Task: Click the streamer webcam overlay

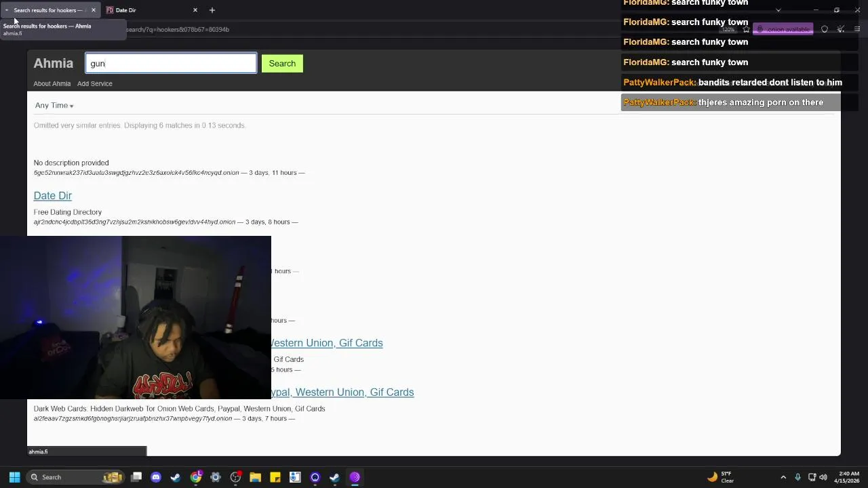Action: 136,318
